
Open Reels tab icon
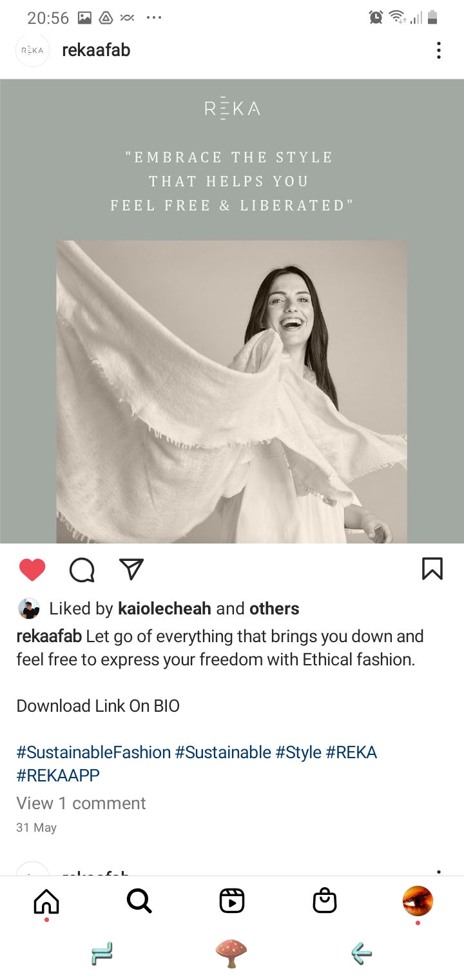coord(232,901)
